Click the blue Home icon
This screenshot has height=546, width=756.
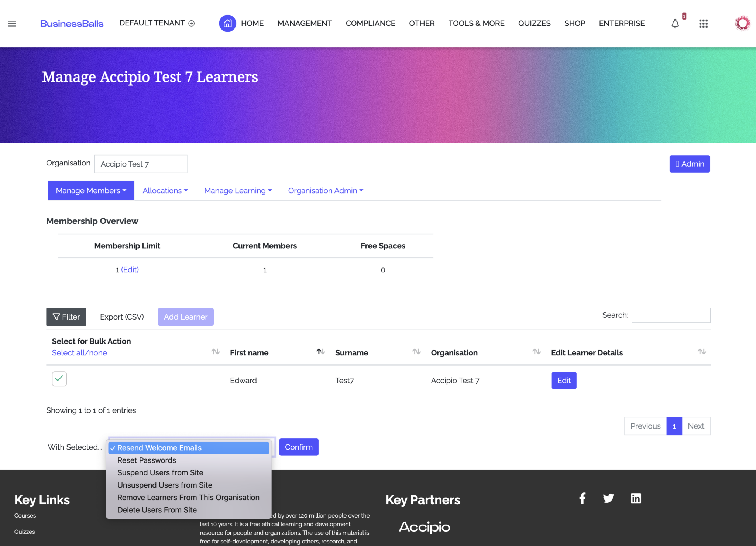point(227,23)
